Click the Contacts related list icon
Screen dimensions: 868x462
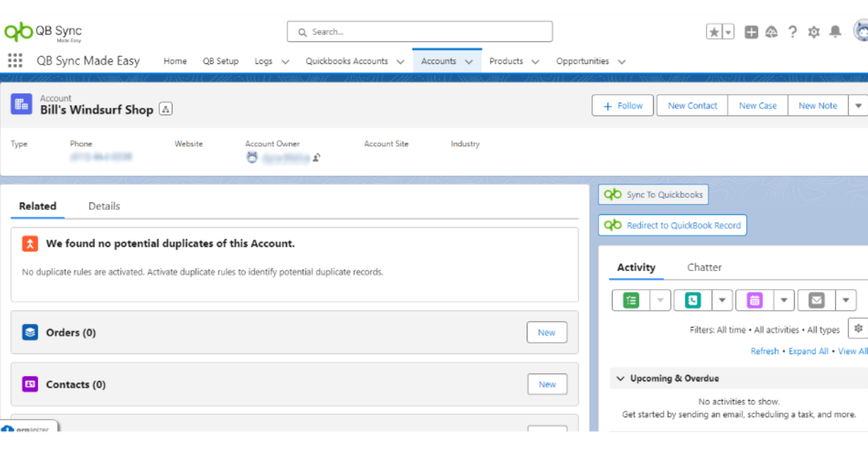coord(30,384)
